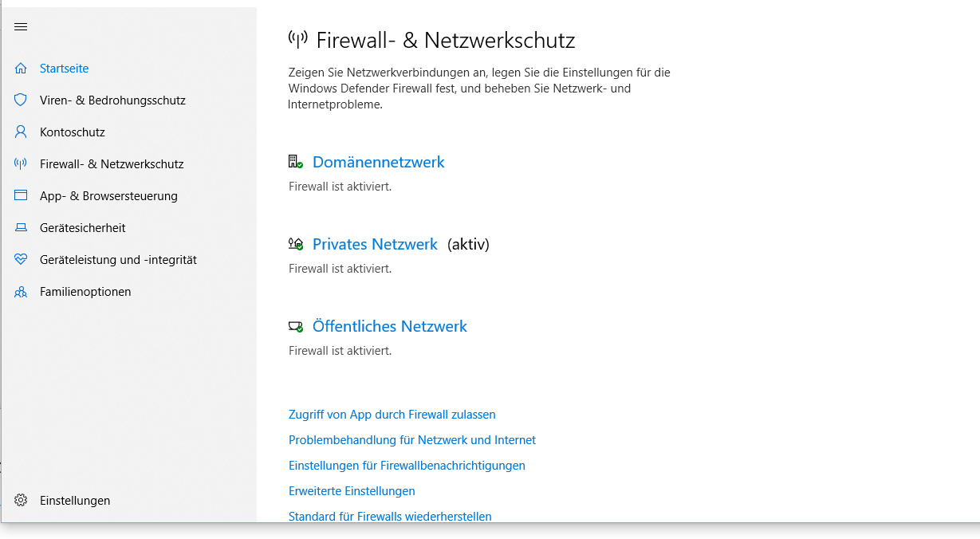Viewport: 980px width, 539px height.
Task: Go to Viren- & Bedrohungsschutz menu item
Action: pyautogui.click(x=112, y=100)
